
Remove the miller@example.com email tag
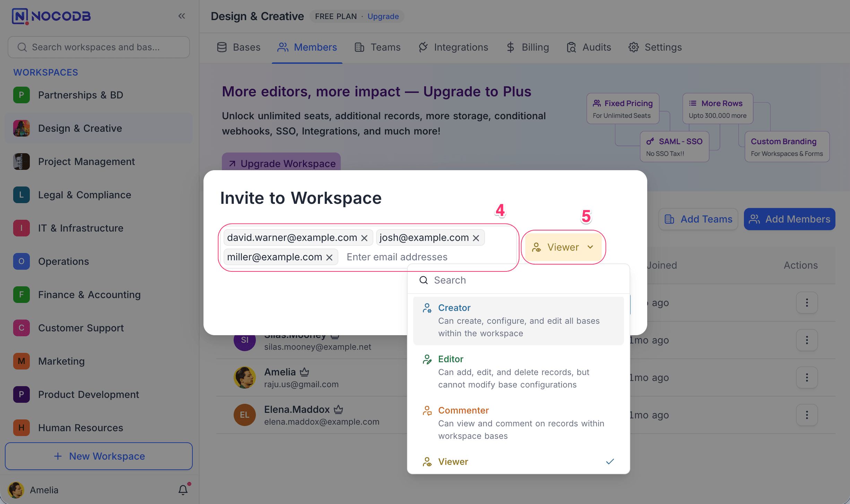(329, 257)
